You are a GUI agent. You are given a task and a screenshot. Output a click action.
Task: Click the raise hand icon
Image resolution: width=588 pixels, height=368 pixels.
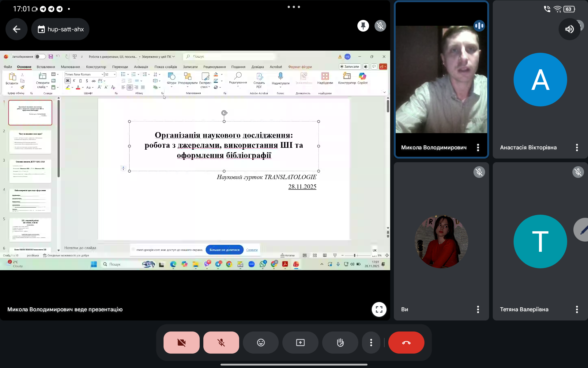[340, 343]
